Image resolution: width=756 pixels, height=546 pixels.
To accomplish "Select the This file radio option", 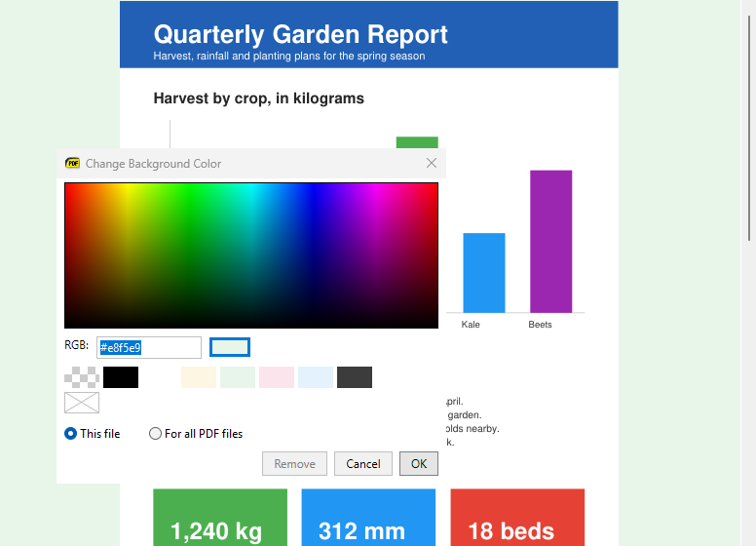I will point(93,434).
